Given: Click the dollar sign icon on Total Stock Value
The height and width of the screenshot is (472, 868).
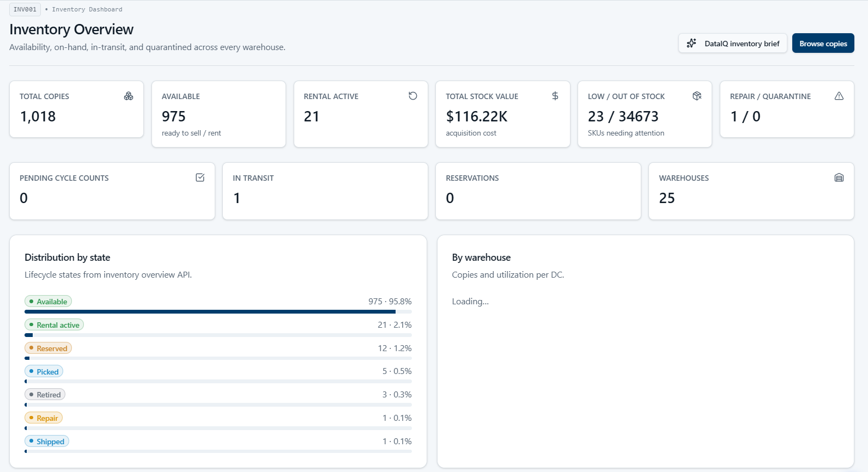Looking at the screenshot, I should point(555,96).
